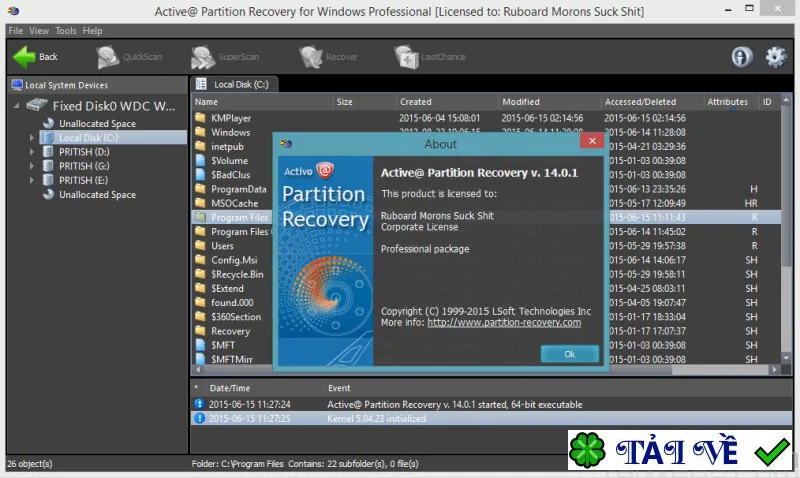Click the Event log column header
The width and height of the screenshot is (800, 478).
(x=558, y=388)
